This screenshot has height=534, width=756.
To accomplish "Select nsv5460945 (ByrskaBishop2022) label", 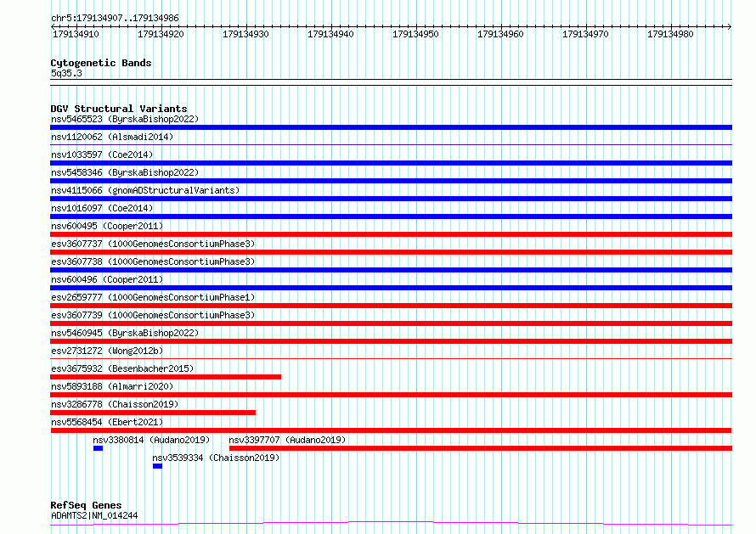I will tap(125, 333).
